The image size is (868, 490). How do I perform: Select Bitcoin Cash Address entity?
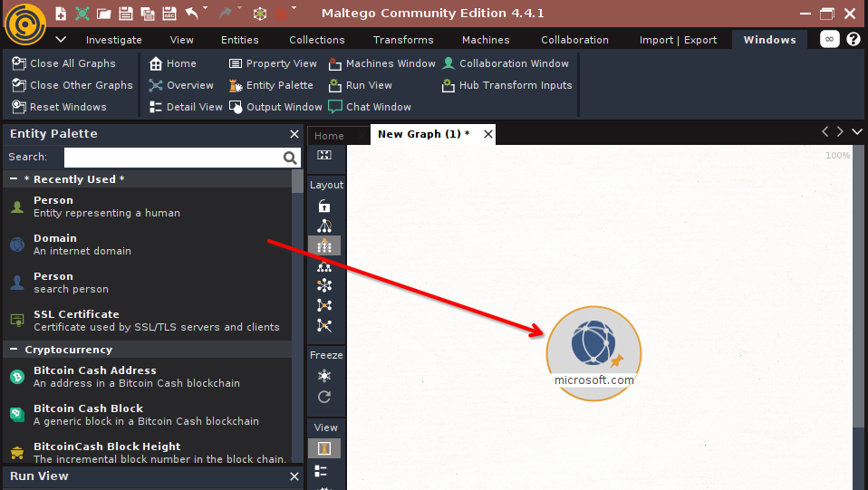coord(148,377)
